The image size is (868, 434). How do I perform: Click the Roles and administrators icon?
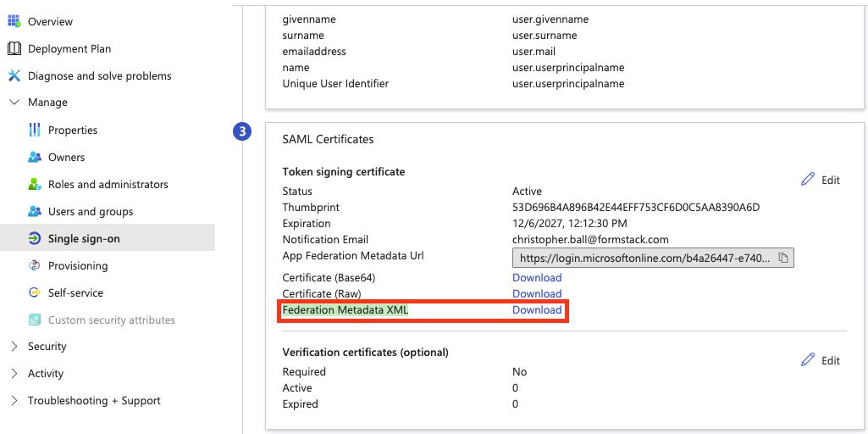tap(34, 184)
